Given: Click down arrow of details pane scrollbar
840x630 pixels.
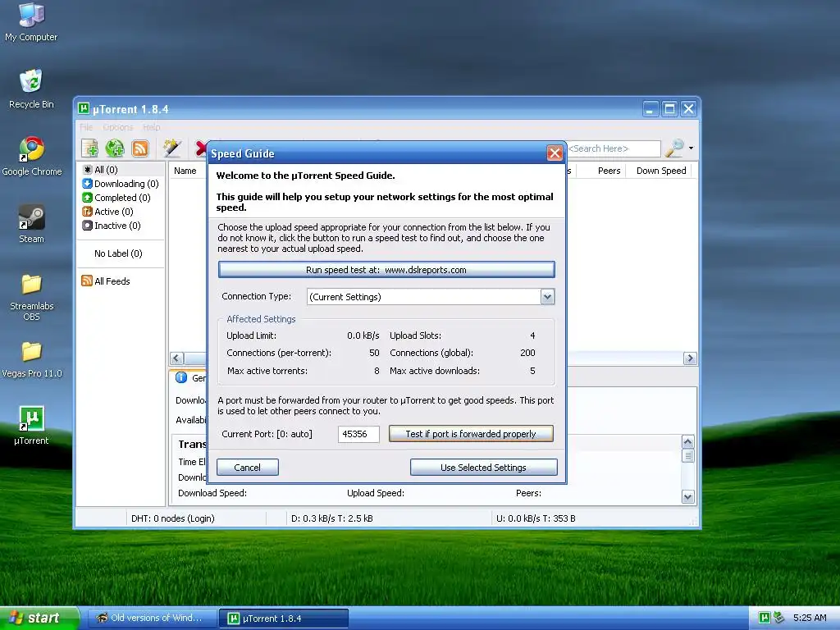Looking at the screenshot, I should tap(688, 496).
